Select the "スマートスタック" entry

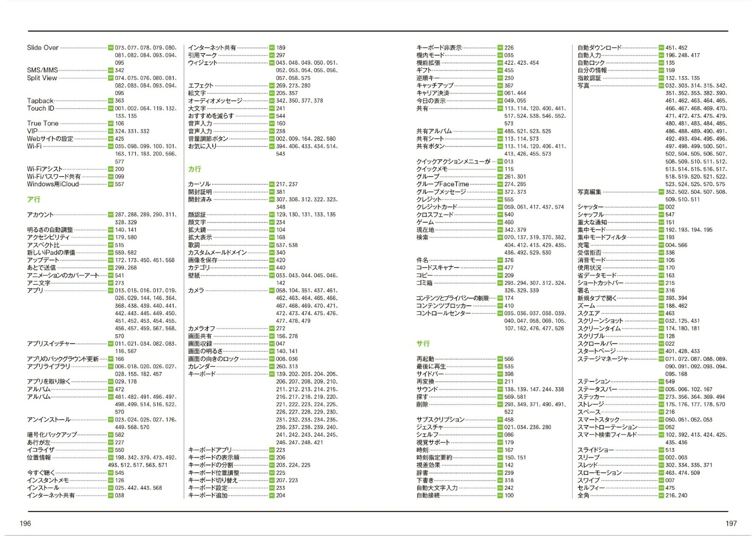point(599,420)
